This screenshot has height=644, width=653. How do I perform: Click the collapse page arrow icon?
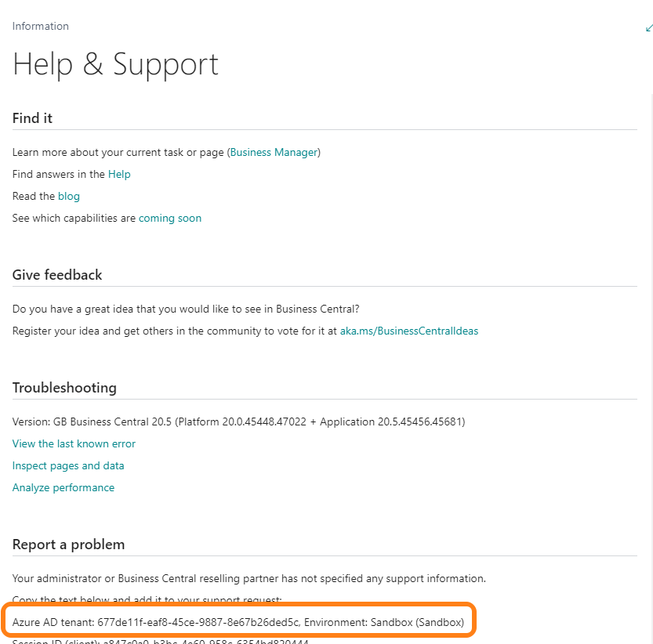648,27
